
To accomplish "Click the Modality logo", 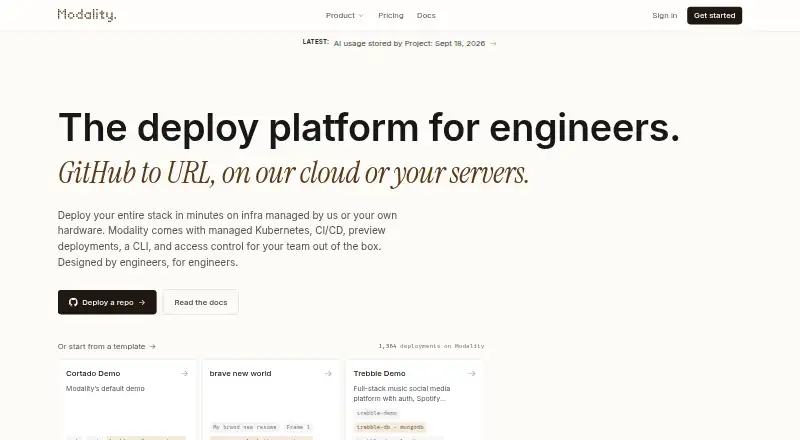I will pyautogui.click(x=87, y=15).
